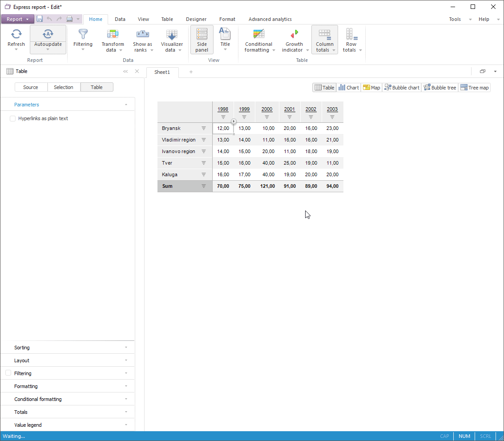Add a new sheet with plus button

click(x=191, y=72)
